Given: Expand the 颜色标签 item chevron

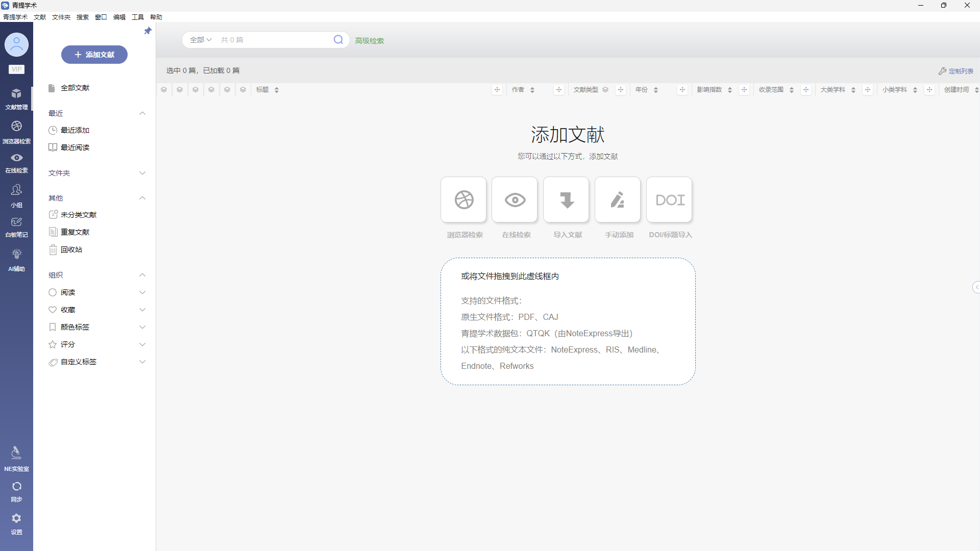Looking at the screenshot, I should pyautogui.click(x=142, y=327).
